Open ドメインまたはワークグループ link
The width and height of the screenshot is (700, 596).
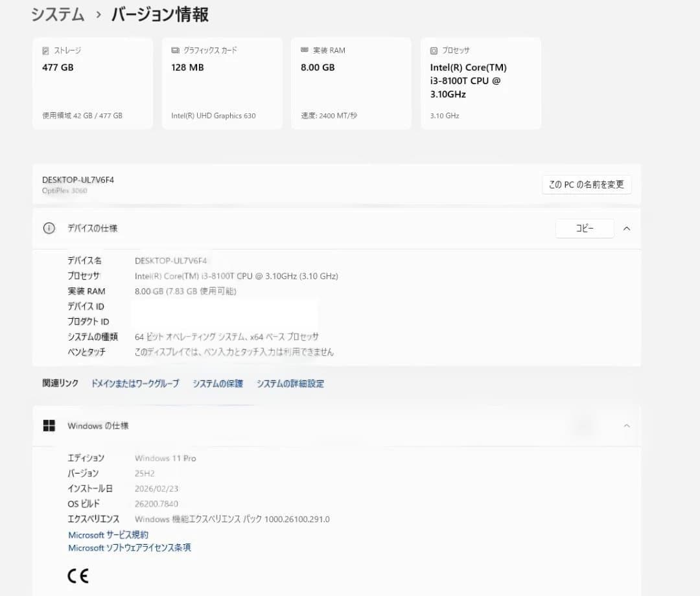tap(135, 384)
